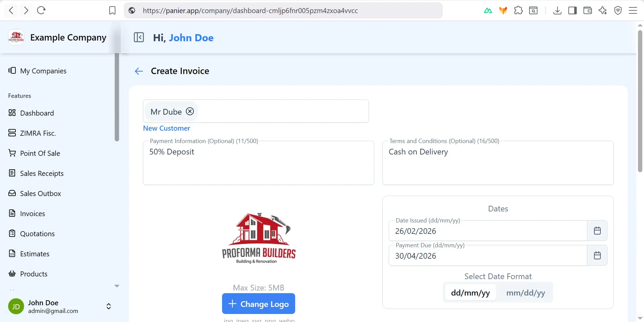Open Invoices in the sidebar
The image size is (644, 322).
pos(26,213)
